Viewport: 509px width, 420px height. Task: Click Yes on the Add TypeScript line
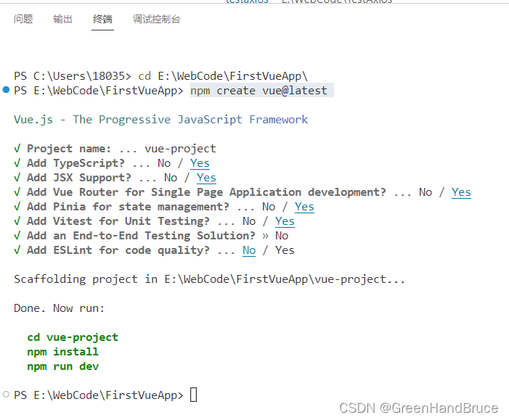point(200,163)
